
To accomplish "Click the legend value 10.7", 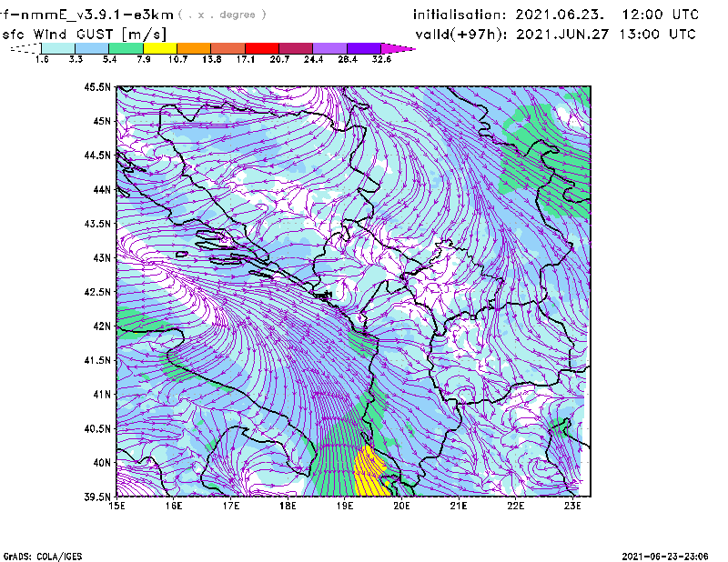I will pos(177,59).
